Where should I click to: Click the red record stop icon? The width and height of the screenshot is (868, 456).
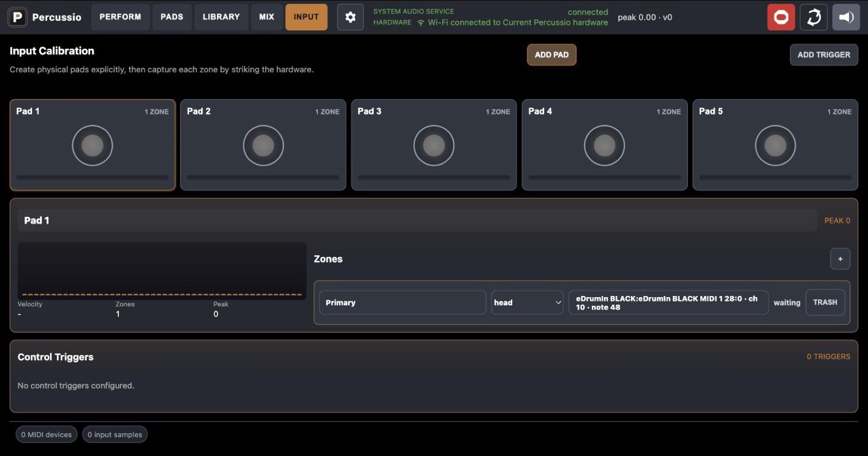pyautogui.click(x=781, y=17)
